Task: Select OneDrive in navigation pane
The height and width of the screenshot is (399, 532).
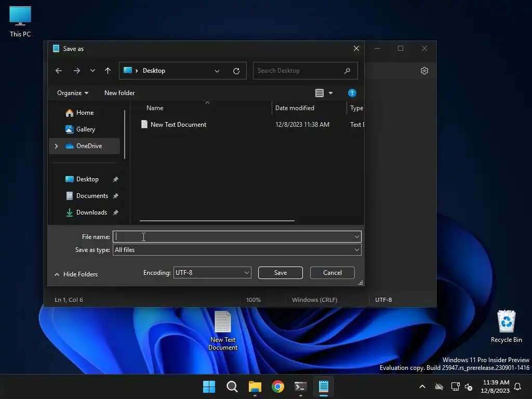Action: (x=85, y=146)
